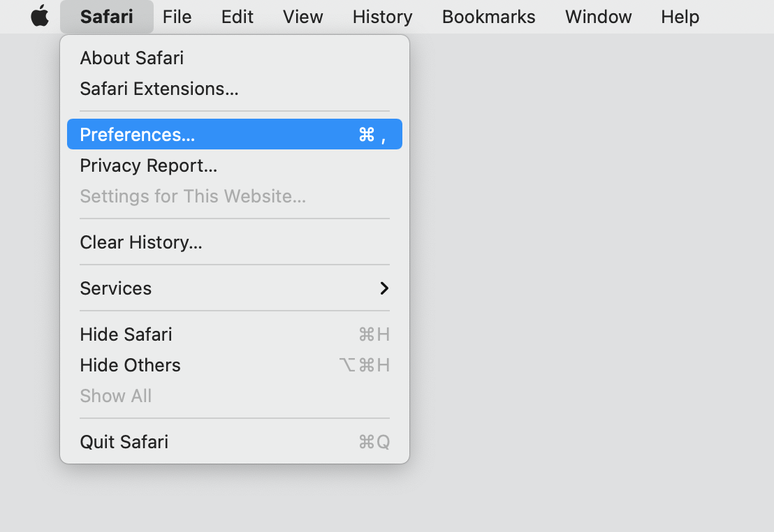Open the Help menu
774x532 pixels.
point(680,17)
